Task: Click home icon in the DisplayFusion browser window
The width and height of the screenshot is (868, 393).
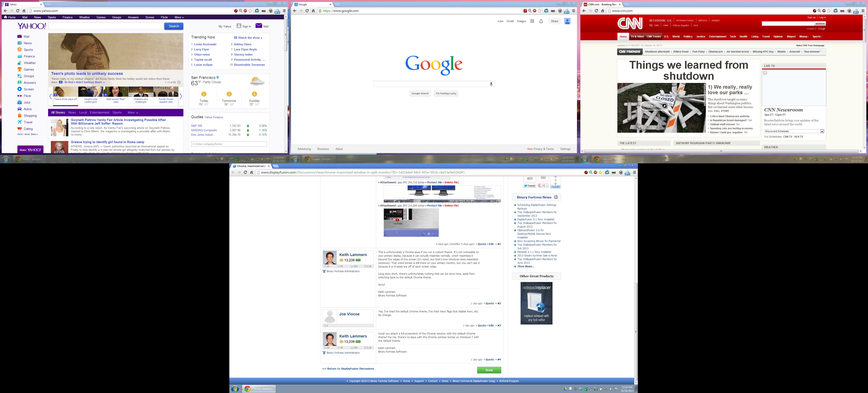Action: tap(251, 172)
